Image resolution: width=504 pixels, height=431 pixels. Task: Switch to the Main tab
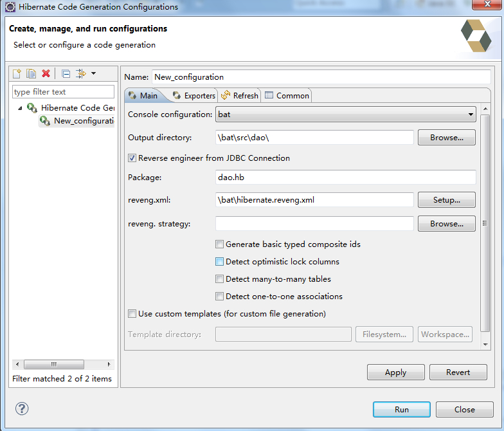143,95
